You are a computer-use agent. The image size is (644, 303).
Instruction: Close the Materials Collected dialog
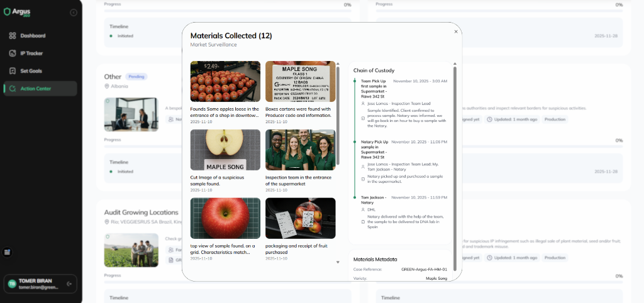point(456,31)
